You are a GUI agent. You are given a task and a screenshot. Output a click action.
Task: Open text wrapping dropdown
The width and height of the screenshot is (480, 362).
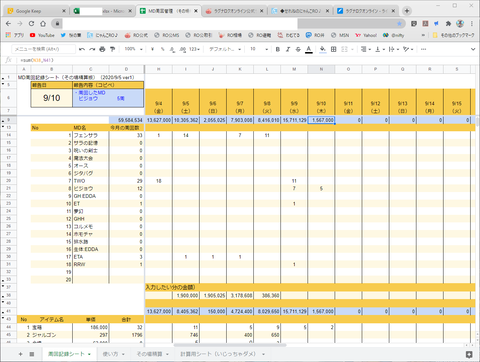point(393,49)
